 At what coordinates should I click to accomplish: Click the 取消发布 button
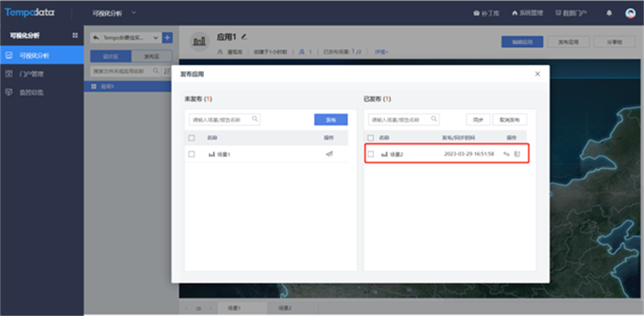[509, 120]
